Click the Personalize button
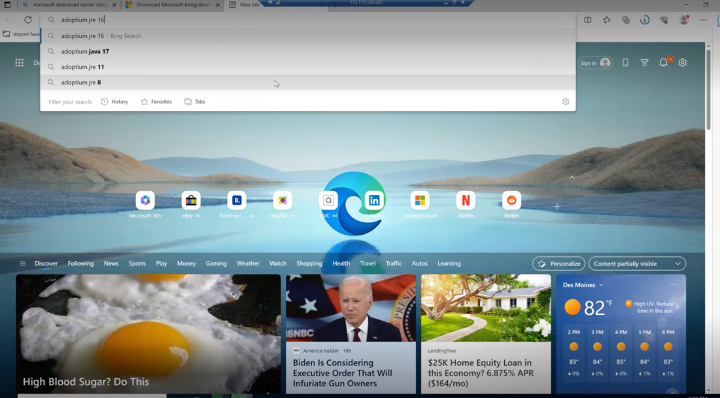This screenshot has height=398, width=720. point(558,263)
